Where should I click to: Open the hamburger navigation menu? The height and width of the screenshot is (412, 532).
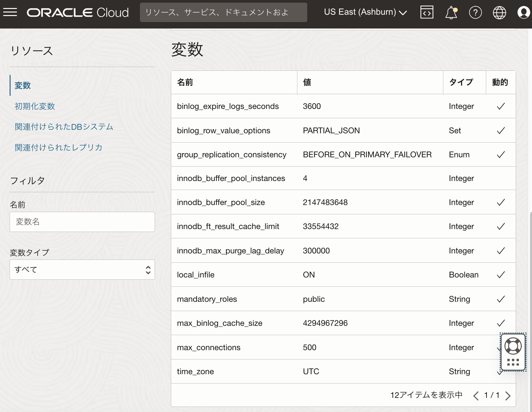pyautogui.click(x=10, y=12)
